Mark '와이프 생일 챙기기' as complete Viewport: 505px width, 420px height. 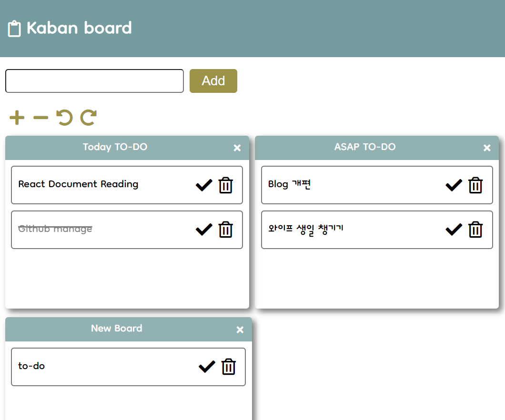(454, 230)
